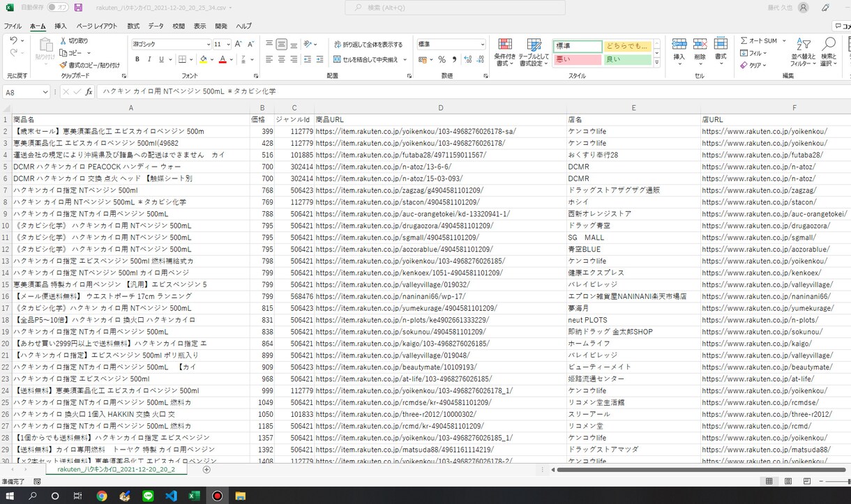Click the Percent Style icon

coord(442,60)
